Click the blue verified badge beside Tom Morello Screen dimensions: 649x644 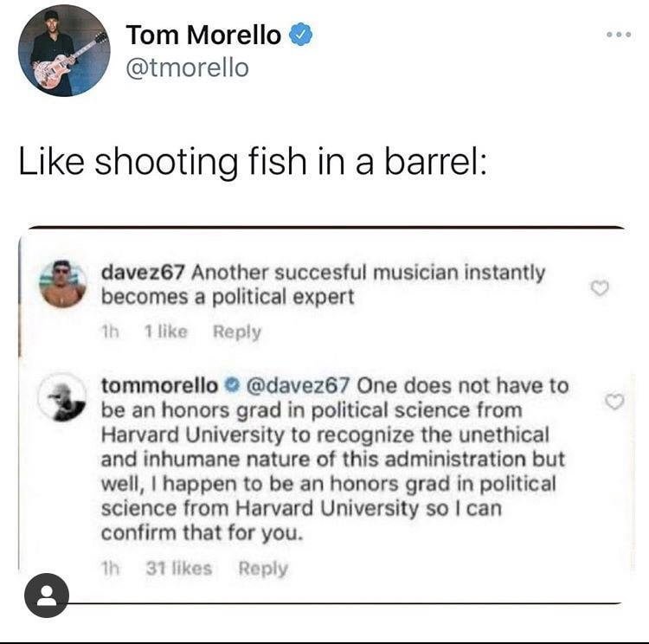(x=300, y=35)
